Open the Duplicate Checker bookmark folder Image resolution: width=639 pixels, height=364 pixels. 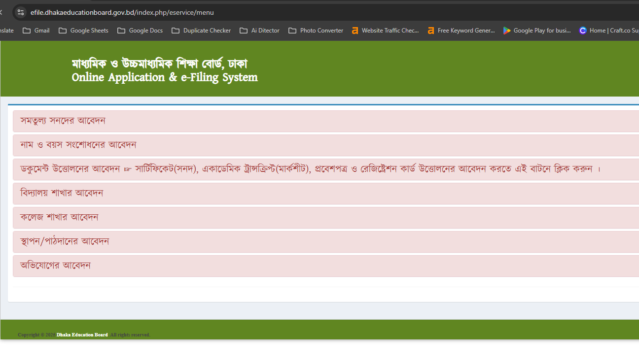[x=201, y=31]
